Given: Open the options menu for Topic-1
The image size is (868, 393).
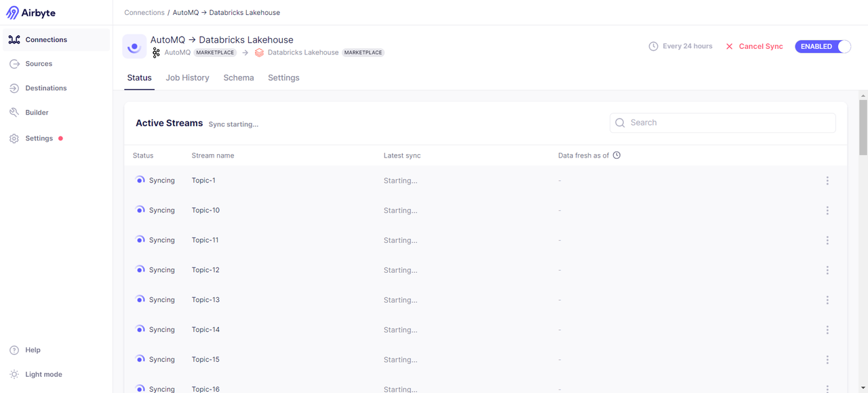Looking at the screenshot, I should click(827, 181).
